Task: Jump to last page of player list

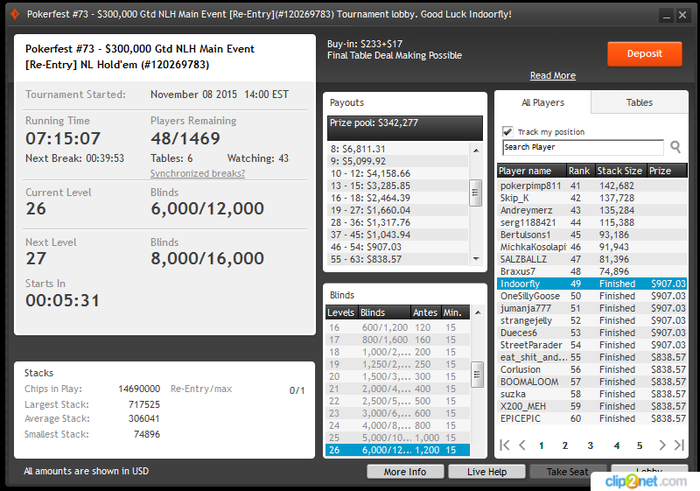Action: pyautogui.click(x=679, y=445)
